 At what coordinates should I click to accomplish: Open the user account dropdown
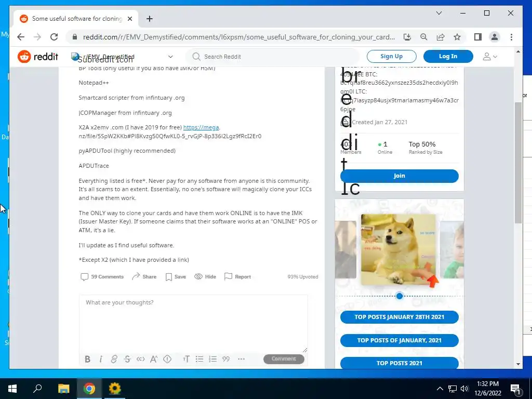click(x=490, y=57)
